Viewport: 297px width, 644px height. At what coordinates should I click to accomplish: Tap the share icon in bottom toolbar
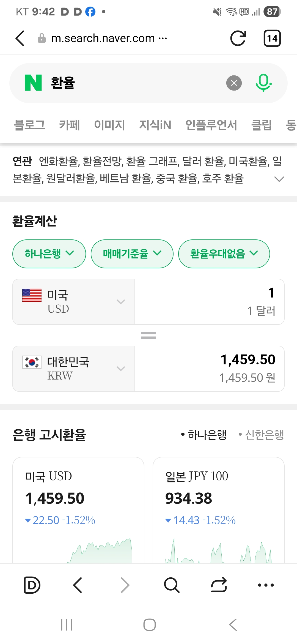coord(219,585)
